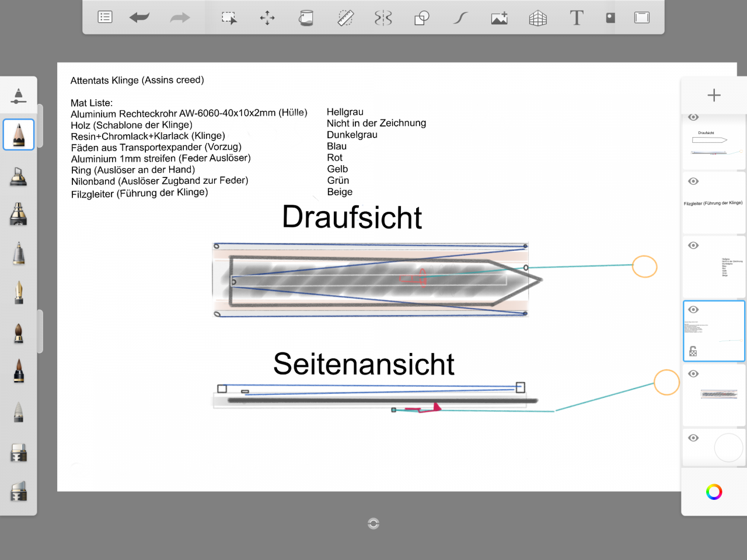Tap the 'Dunkelgrau' color note
Viewport: 747px width, 560px height.
click(x=352, y=135)
